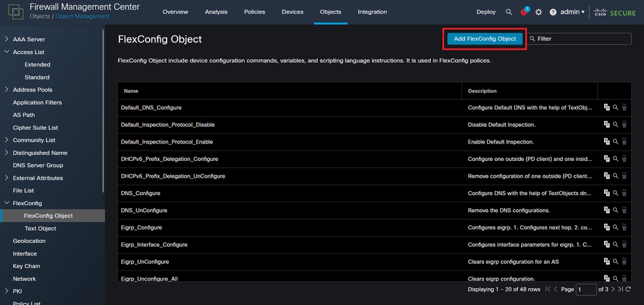View DNS_UnConfigure via magnifier icon
Screen dimensions: 644x305
[x=615, y=210]
